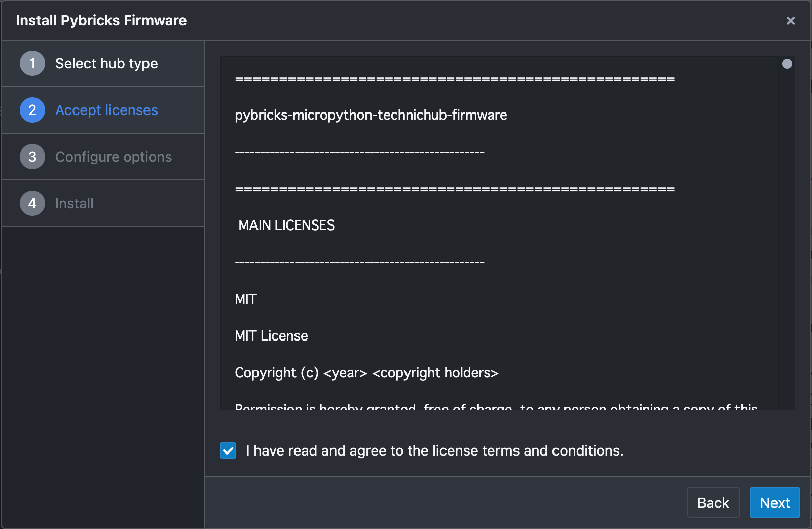
Task: Click the step 2 number circle
Action: point(32,110)
